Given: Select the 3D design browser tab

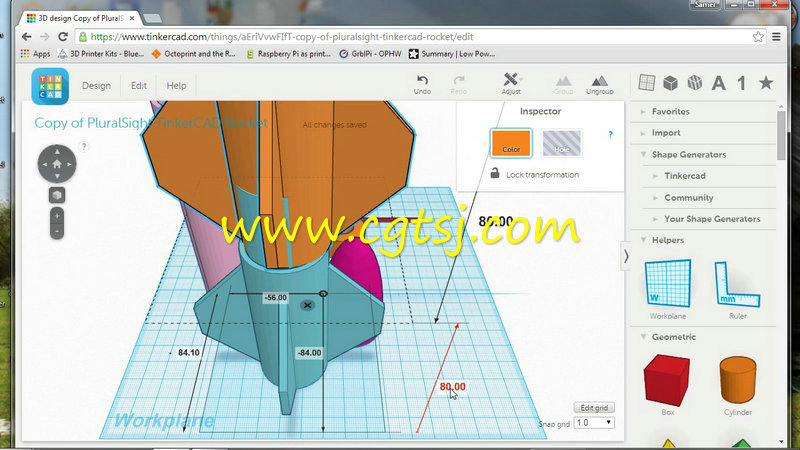Looking at the screenshot, I should [x=81, y=18].
